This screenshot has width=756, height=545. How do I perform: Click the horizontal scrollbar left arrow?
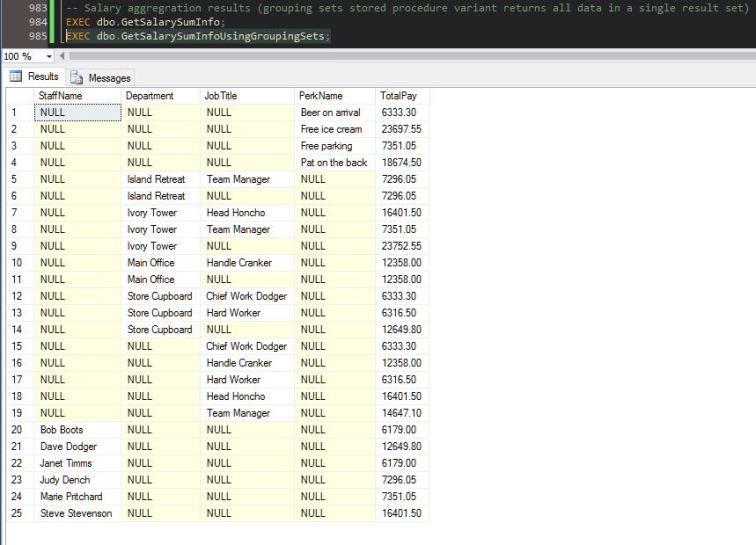[62, 56]
